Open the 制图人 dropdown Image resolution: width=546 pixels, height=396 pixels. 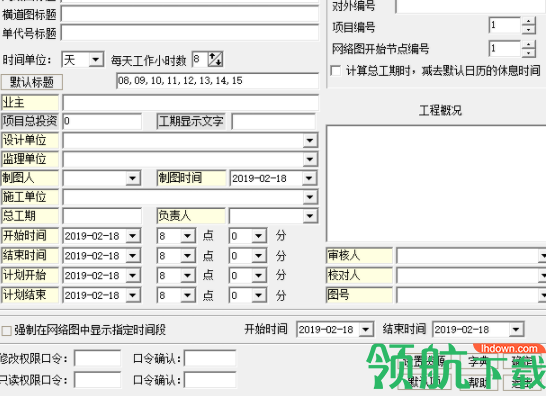click(132, 178)
